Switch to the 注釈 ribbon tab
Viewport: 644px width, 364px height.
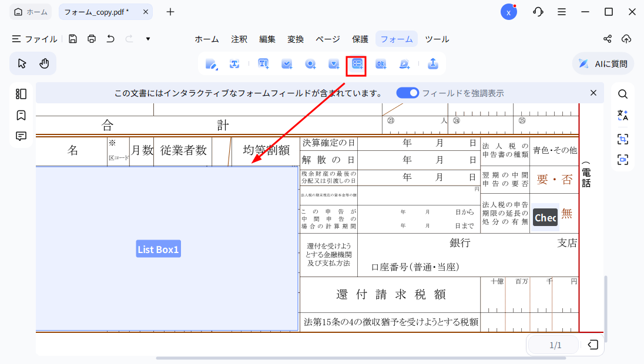239,39
